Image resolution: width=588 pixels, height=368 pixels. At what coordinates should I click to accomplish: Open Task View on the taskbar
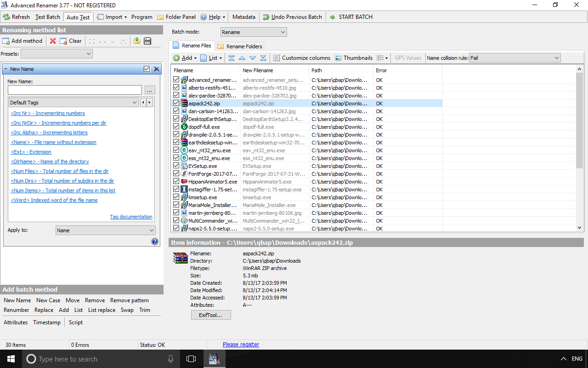pyautogui.click(x=191, y=359)
